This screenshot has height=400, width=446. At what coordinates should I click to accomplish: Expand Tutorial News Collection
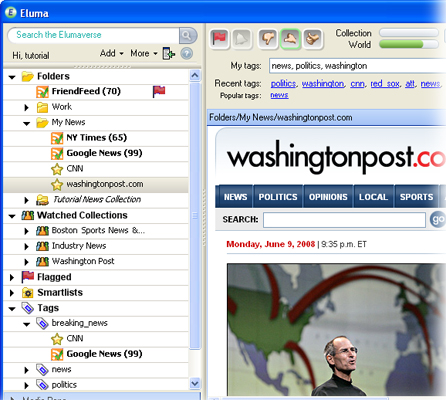(27, 200)
